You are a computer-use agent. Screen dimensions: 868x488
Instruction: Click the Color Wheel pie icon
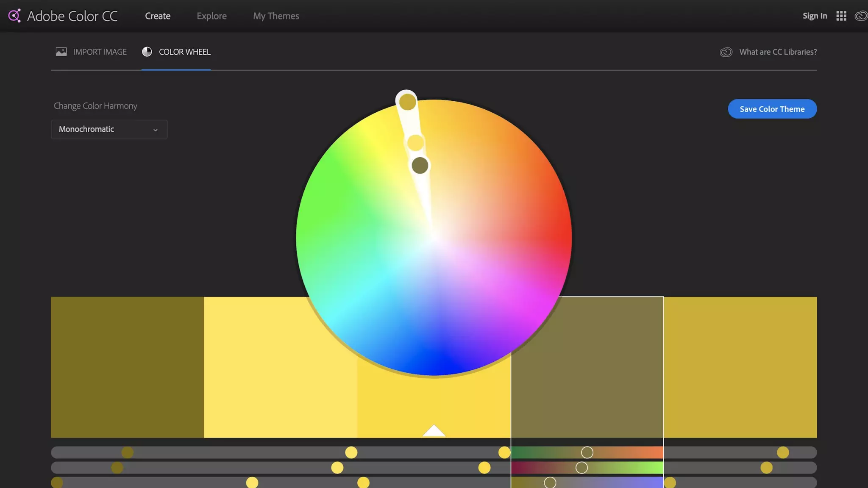click(147, 52)
